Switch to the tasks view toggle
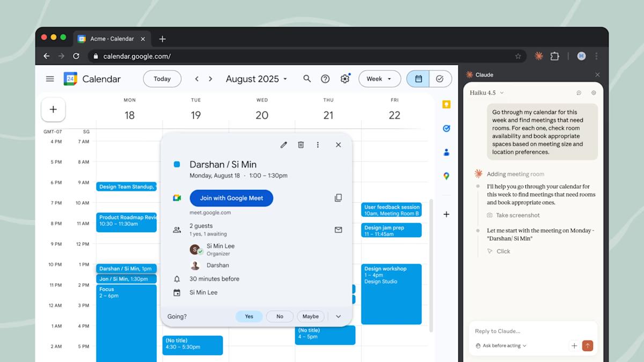Viewport: 644px width, 362px height. (x=440, y=78)
